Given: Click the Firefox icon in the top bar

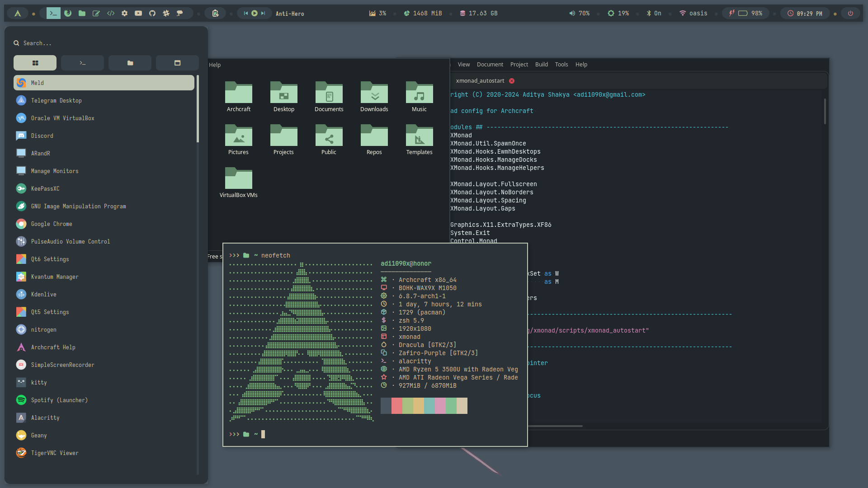Looking at the screenshot, I should click(68, 13).
